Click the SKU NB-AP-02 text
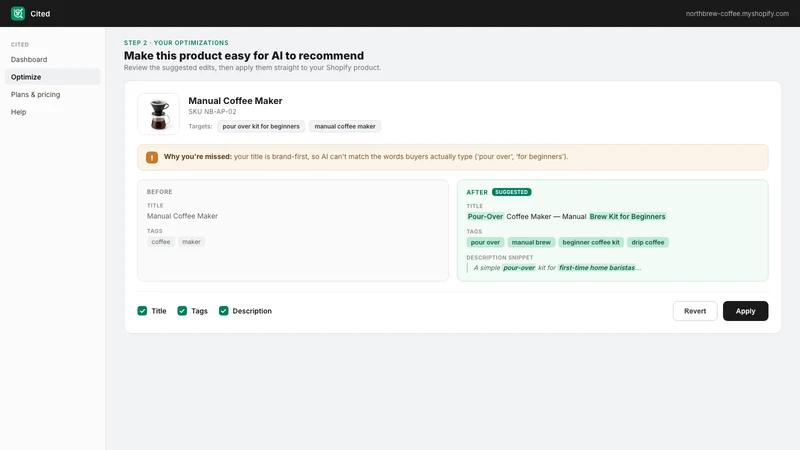The width and height of the screenshot is (800, 450). click(x=212, y=112)
